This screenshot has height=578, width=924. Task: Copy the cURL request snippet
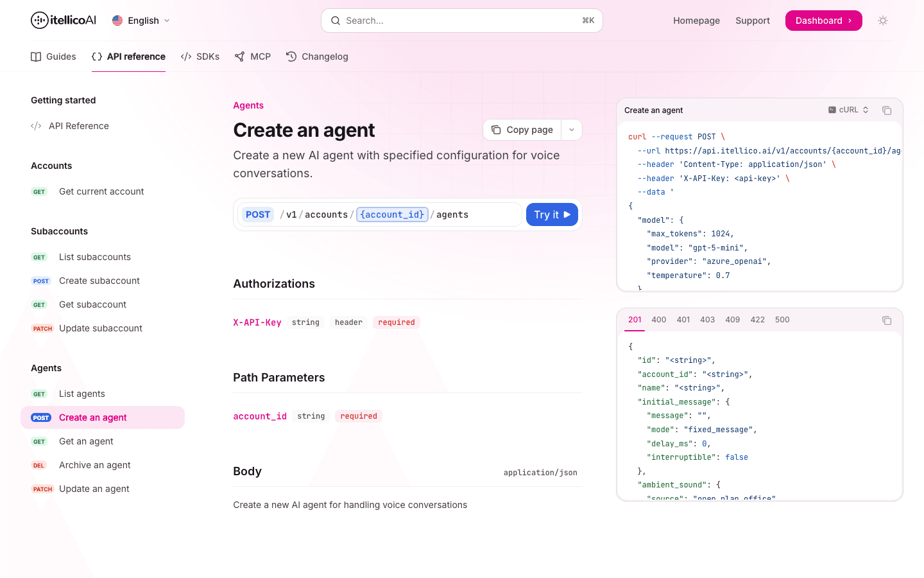[x=887, y=110]
